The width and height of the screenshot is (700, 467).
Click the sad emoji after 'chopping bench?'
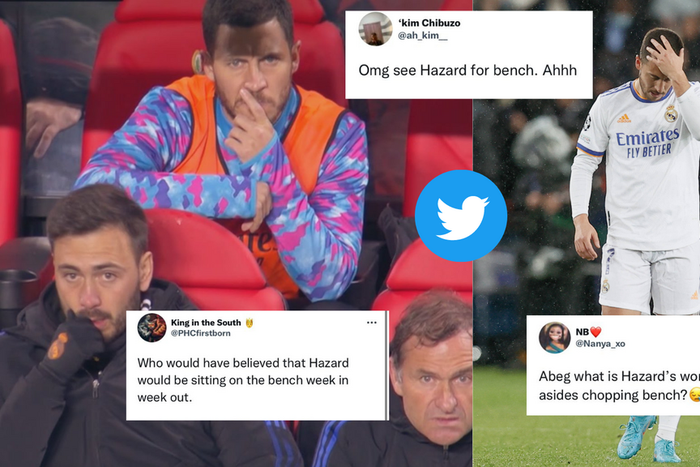pyautogui.click(x=694, y=395)
